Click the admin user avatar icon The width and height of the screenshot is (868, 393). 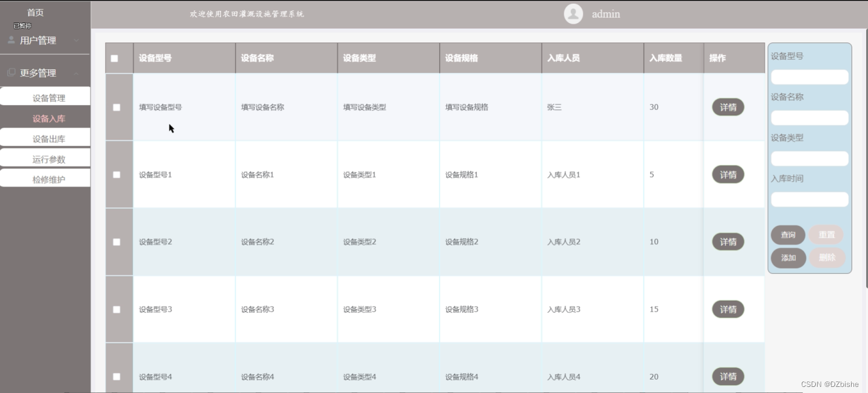(573, 14)
